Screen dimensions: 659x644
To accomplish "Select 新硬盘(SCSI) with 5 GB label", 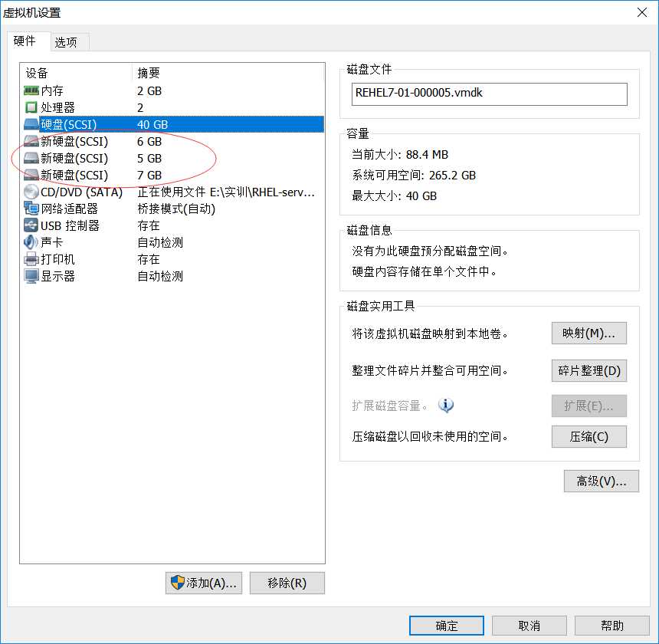I will [74, 158].
